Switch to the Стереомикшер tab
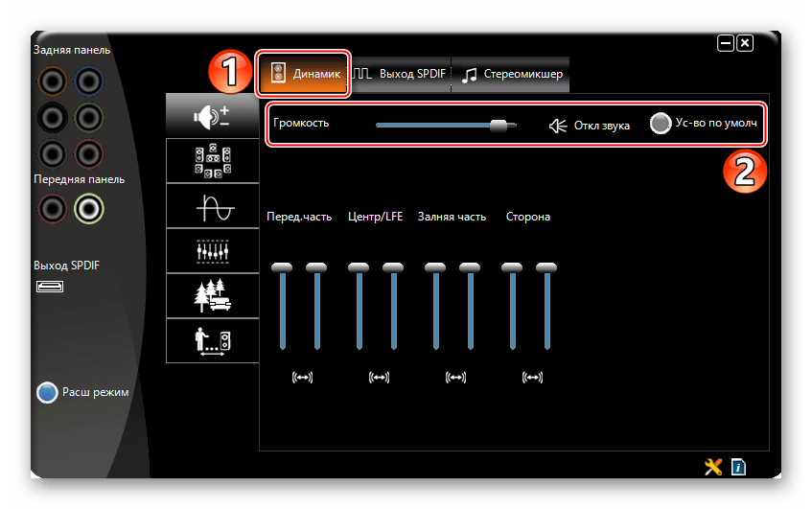Image resolution: width=812 pixels, height=509 pixels. (511, 74)
